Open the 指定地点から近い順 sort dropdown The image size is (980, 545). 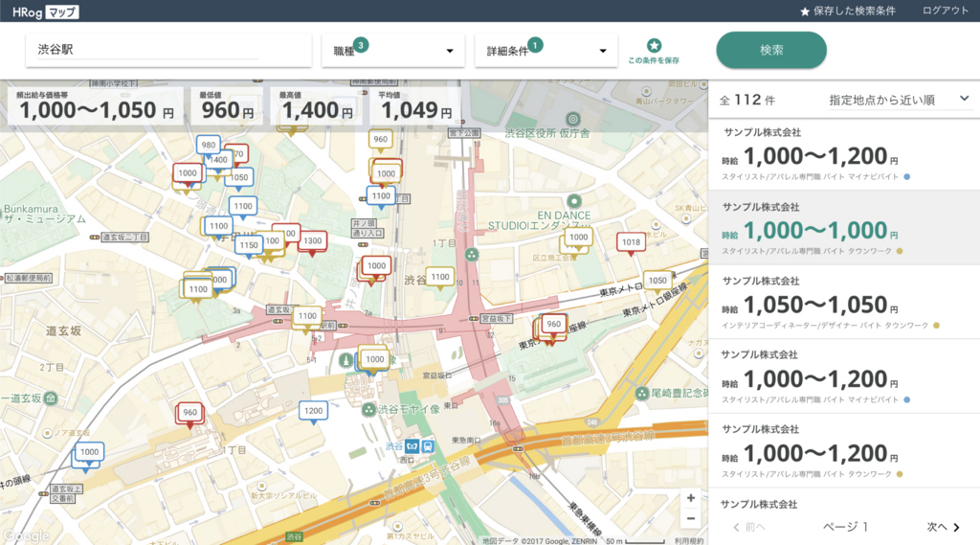[899, 100]
